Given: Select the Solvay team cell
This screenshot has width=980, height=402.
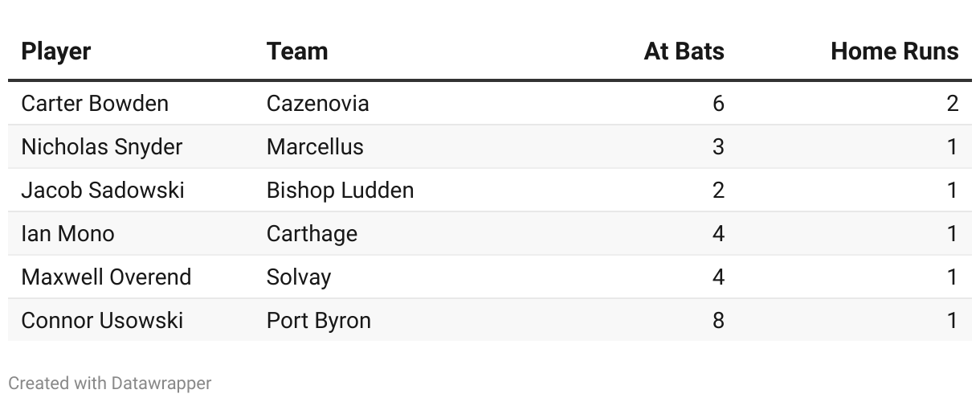Looking at the screenshot, I should coord(299,277).
